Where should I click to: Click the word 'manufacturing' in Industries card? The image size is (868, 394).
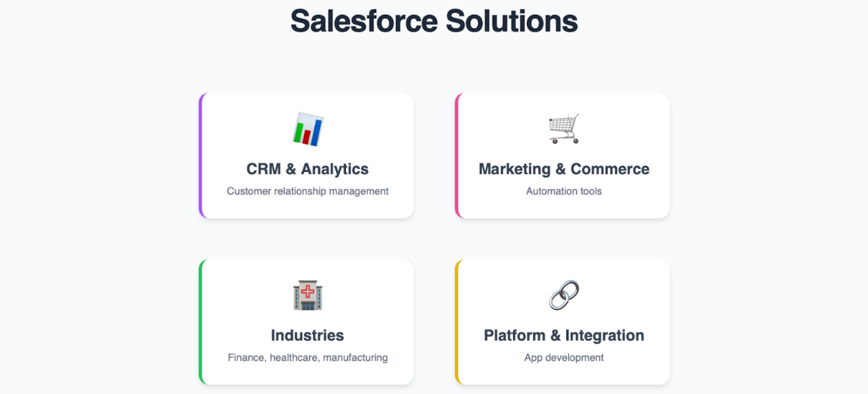click(355, 358)
